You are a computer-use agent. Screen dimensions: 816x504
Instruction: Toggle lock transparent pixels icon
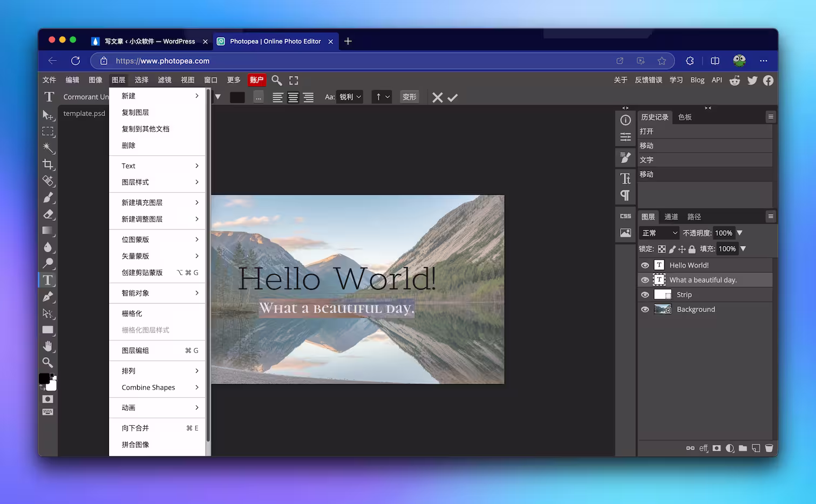coord(662,249)
